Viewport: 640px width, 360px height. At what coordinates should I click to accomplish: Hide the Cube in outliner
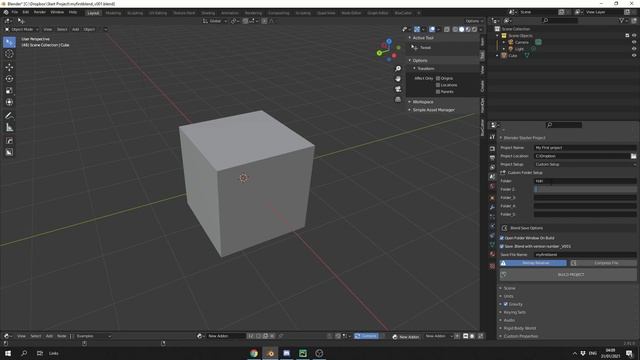coord(634,55)
